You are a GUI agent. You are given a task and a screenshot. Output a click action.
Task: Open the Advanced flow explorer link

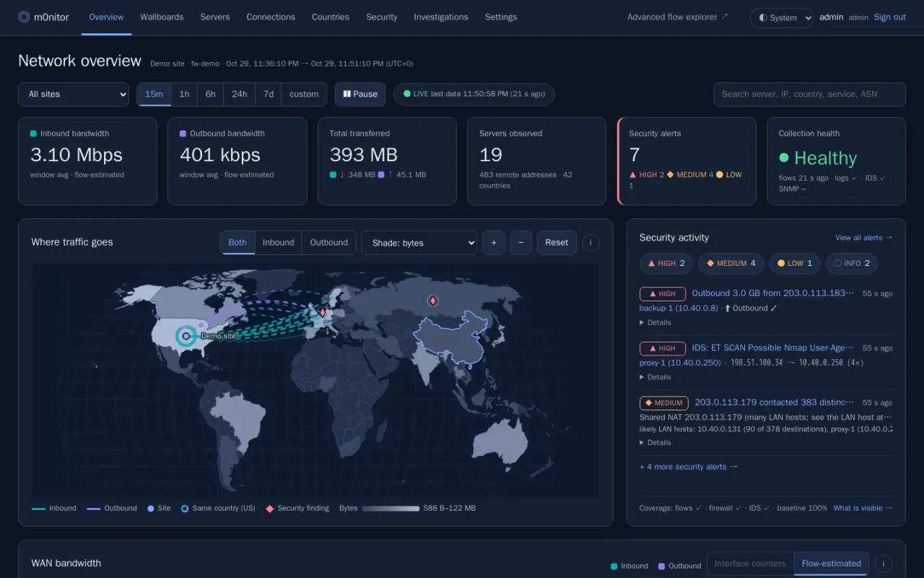(678, 17)
